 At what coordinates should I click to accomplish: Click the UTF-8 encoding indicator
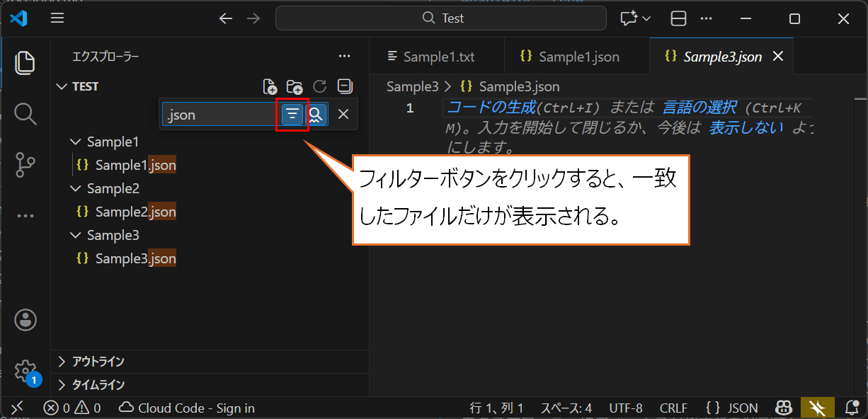pos(626,408)
